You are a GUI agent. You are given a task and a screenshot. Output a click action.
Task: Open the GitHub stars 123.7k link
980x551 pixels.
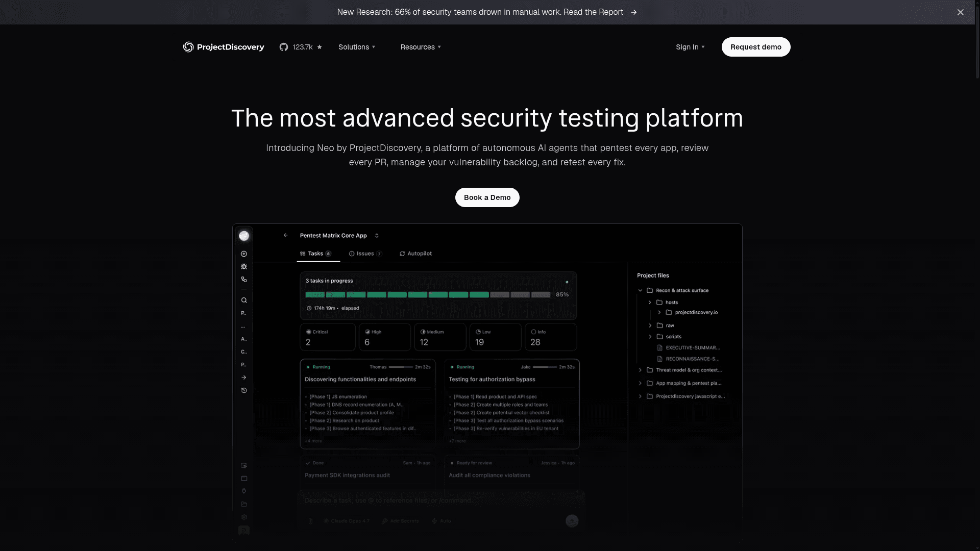(301, 47)
